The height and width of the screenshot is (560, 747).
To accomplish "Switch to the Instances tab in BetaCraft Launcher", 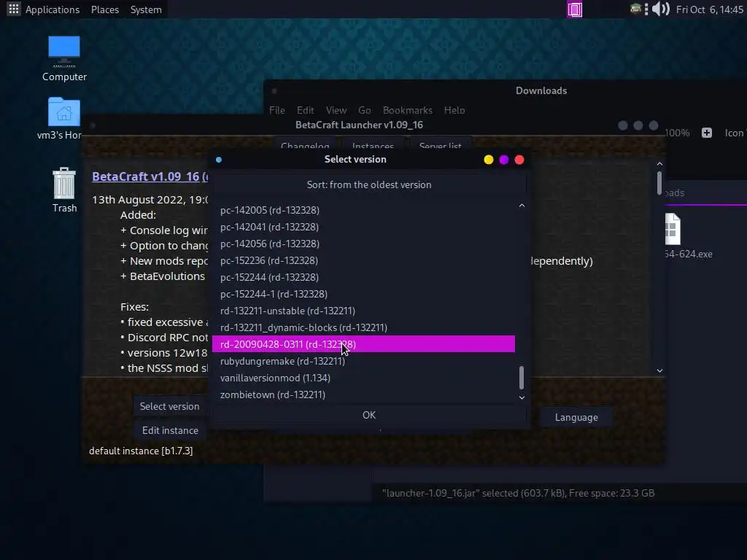I will click(373, 145).
